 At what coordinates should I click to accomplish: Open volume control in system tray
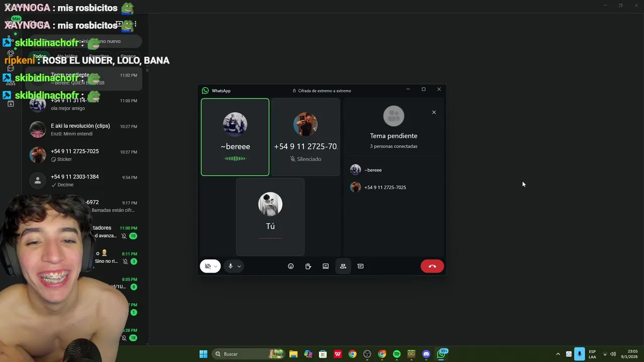613,354
